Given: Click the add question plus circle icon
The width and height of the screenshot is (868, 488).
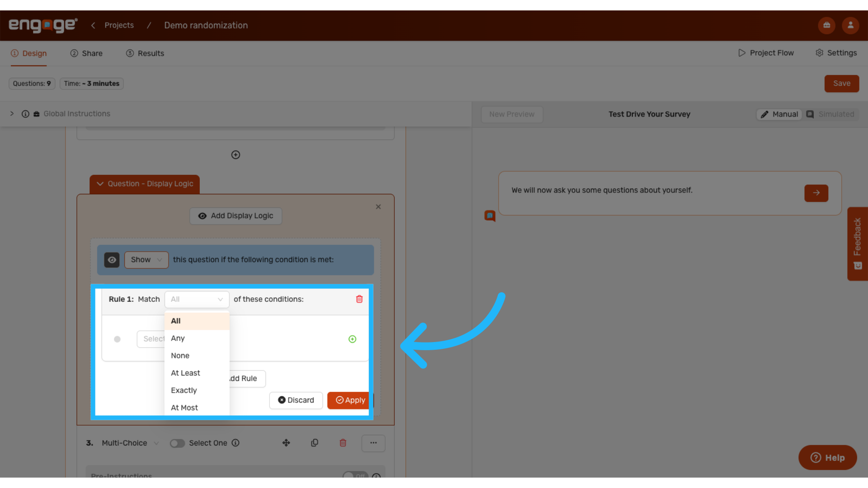Looking at the screenshot, I should pos(236,155).
